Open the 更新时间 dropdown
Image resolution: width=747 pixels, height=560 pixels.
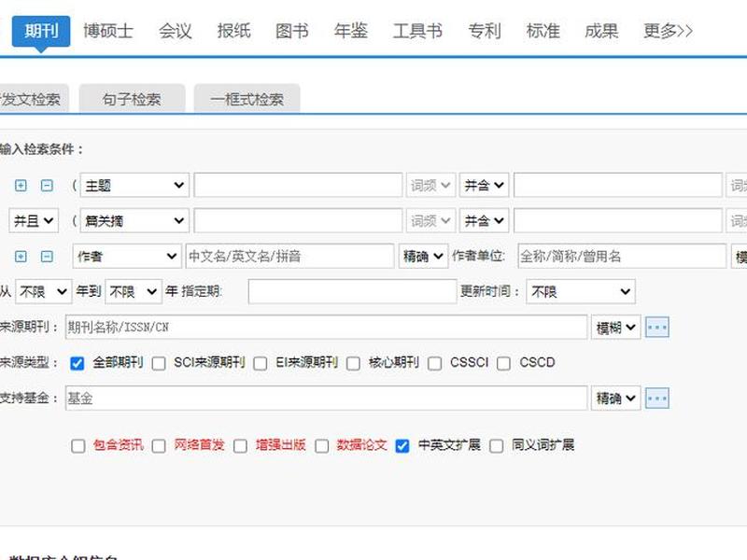581,291
